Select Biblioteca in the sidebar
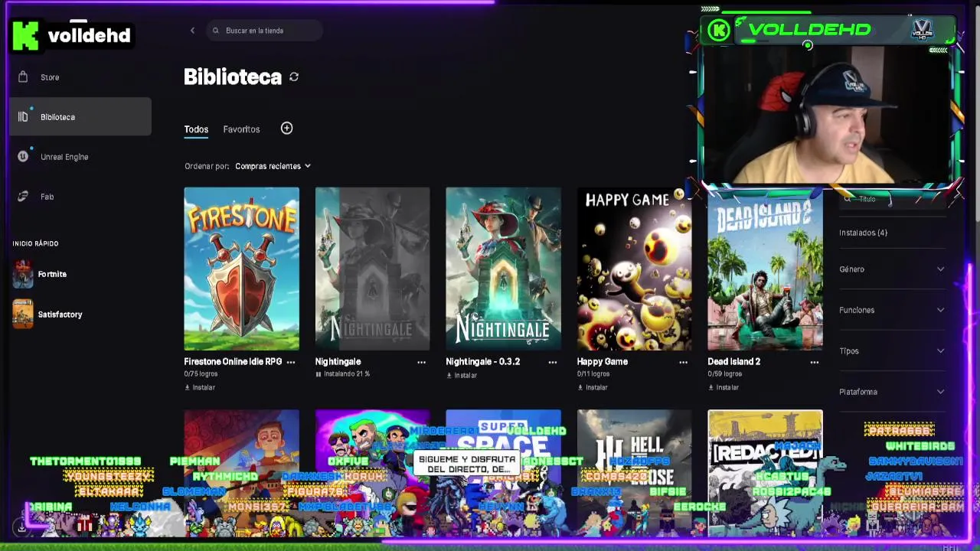Image resolution: width=980 pixels, height=551 pixels. pyautogui.click(x=80, y=117)
